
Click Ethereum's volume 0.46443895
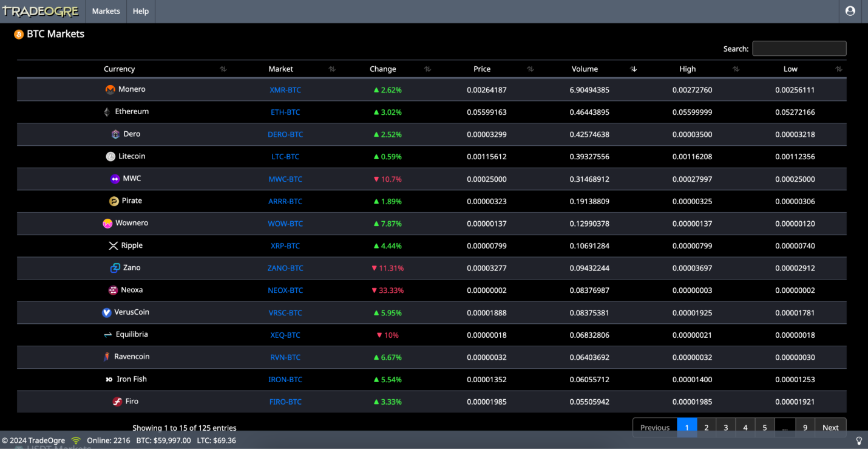pos(589,112)
